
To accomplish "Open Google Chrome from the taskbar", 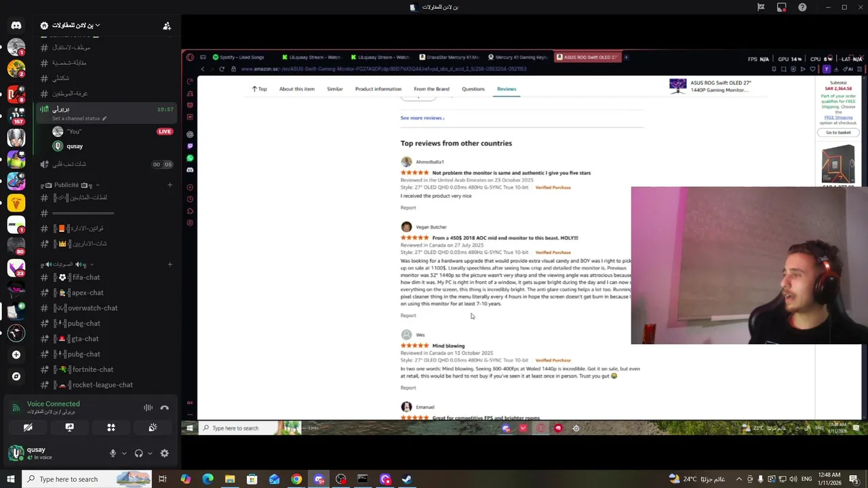I will [296, 479].
